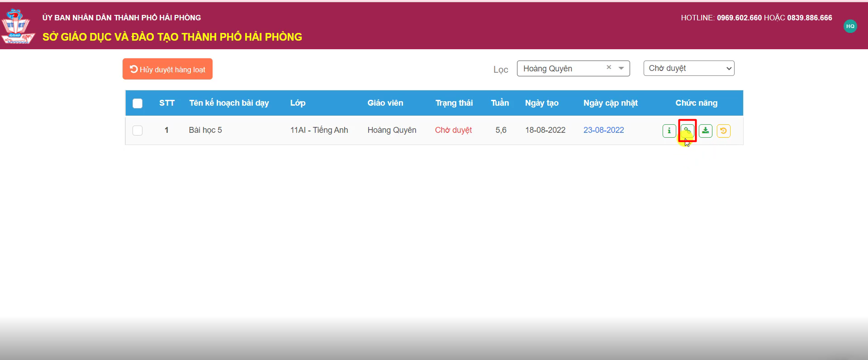Image resolution: width=868 pixels, height=360 pixels.
Task: Click the Trạng thái column header
Action: pos(454,103)
